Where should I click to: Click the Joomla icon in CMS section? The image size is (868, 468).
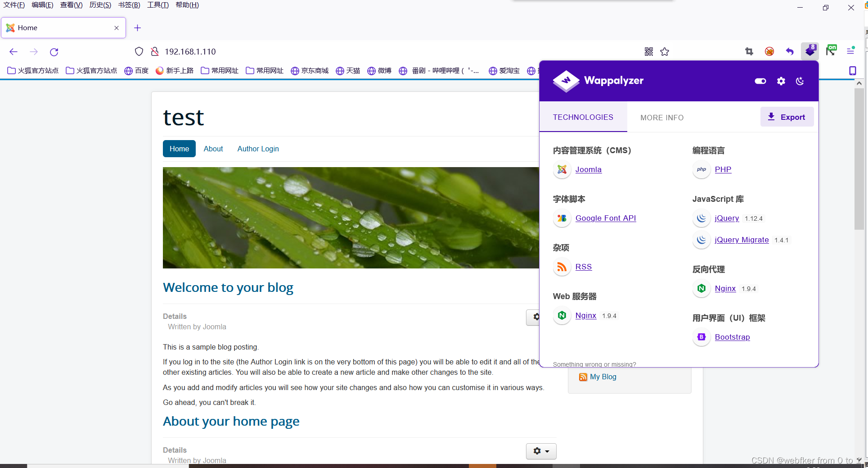coord(562,169)
